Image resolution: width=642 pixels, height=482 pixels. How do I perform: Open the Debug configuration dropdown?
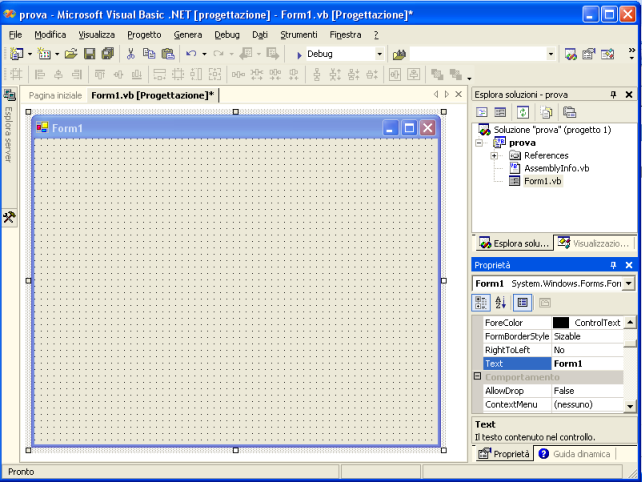pyautogui.click(x=379, y=54)
